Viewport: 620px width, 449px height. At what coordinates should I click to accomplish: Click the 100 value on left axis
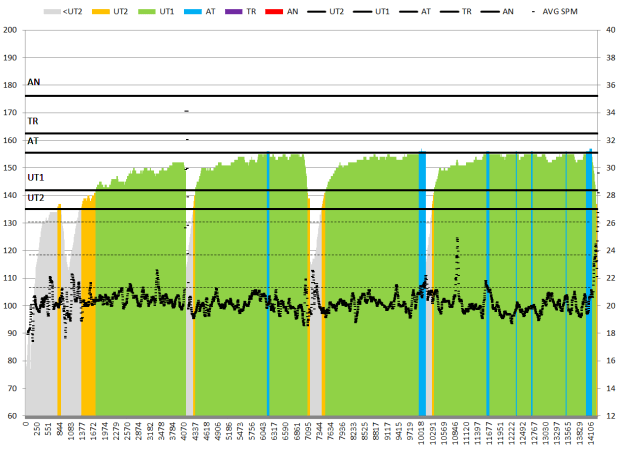click(10, 305)
